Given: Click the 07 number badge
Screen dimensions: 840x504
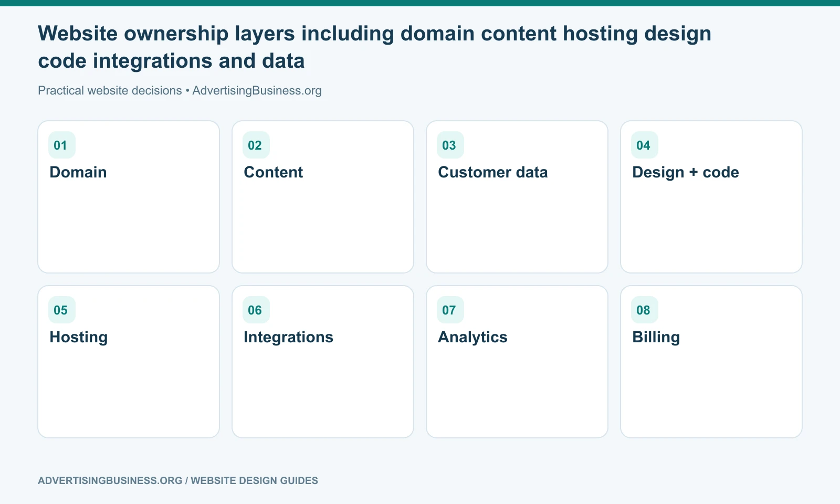Looking at the screenshot, I should tap(450, 310).
